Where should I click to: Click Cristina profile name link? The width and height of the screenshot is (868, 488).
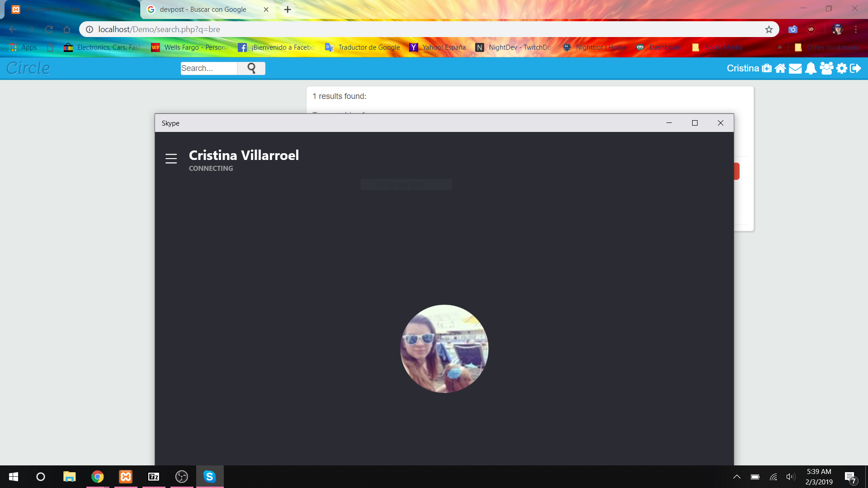pyautogui.click(x=742, y=68)
